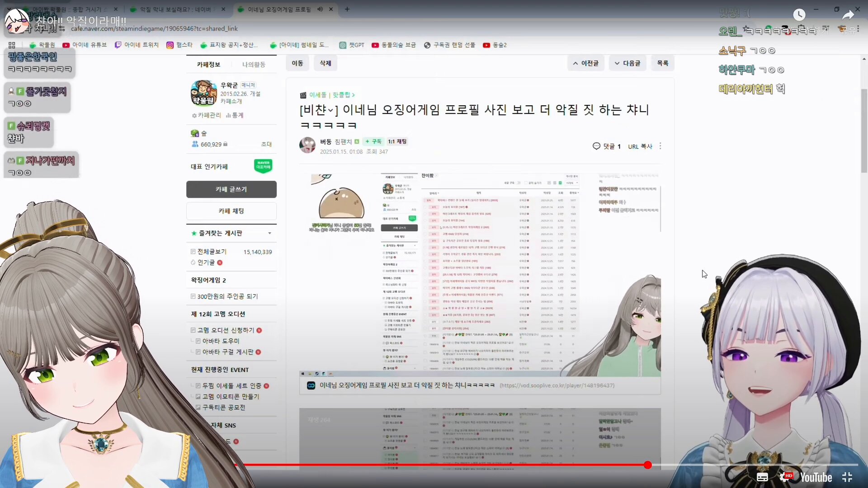The height and width of the screenshot is (488, 868).
Task: Go to next post with the 다음글 chevron
Action: [617, 63]
